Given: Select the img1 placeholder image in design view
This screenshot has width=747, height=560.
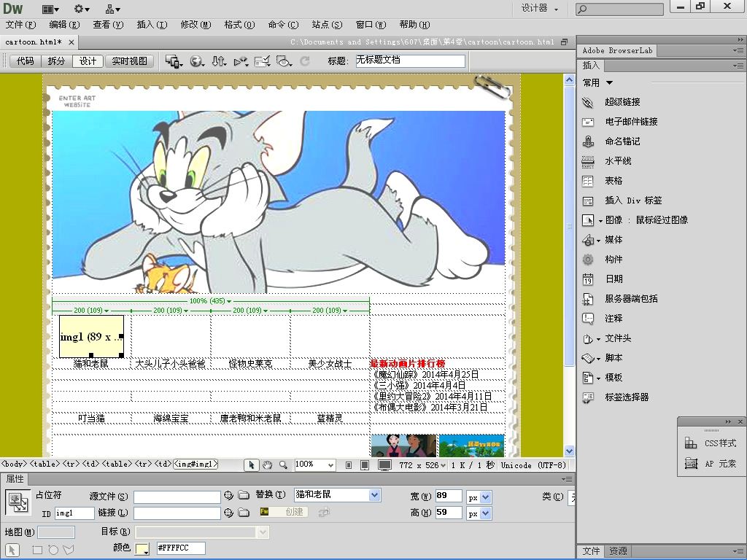Looking at the screenshot, I should (91, 336).
